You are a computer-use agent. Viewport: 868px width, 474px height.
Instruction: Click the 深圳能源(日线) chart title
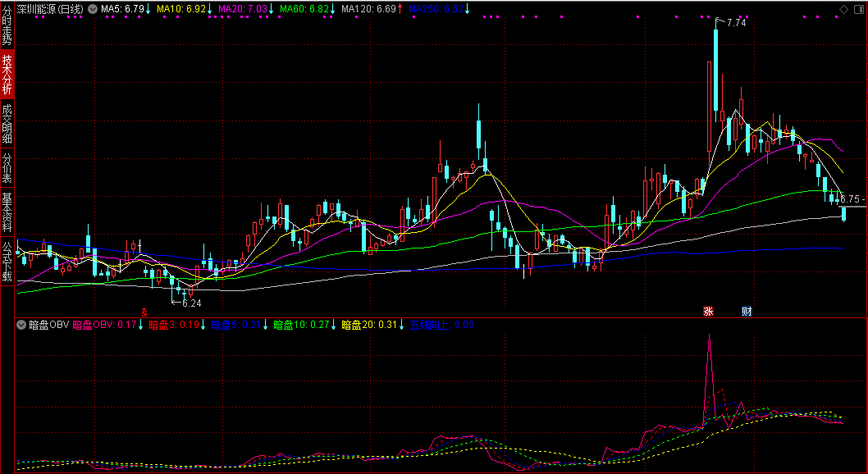point(50,9)
